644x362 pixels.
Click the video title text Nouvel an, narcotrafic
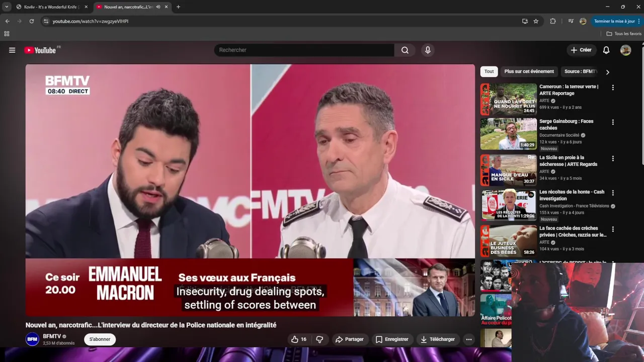[151, 325]
